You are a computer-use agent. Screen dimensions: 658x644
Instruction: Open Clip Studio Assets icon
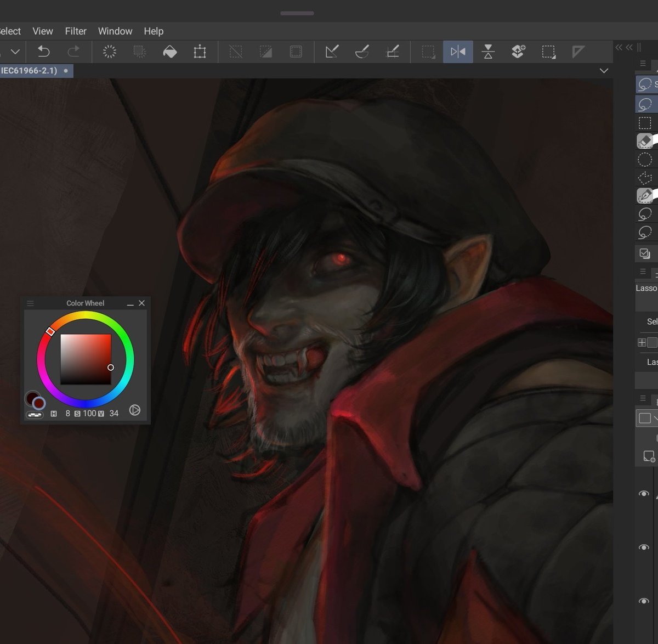click(x=518, y=52)
